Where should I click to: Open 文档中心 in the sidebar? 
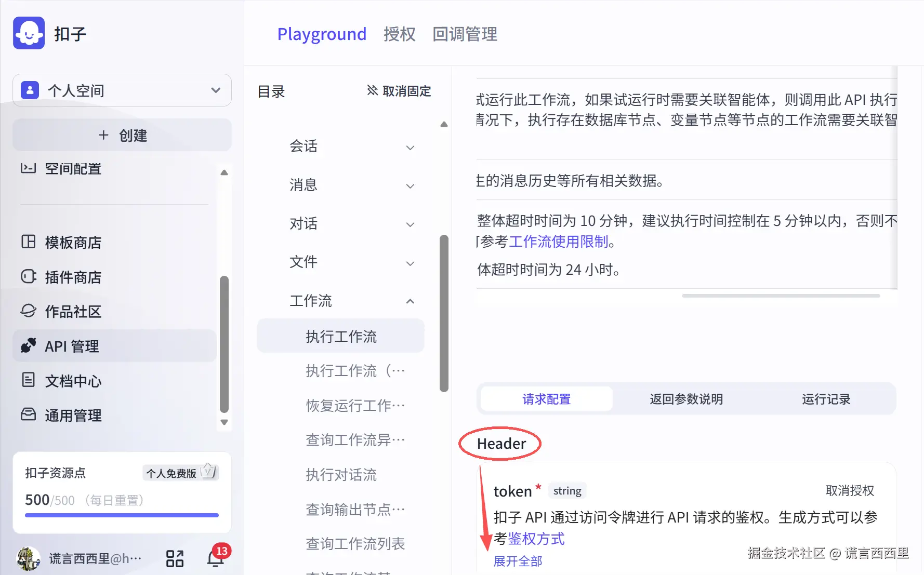click(x=114, y=380)
